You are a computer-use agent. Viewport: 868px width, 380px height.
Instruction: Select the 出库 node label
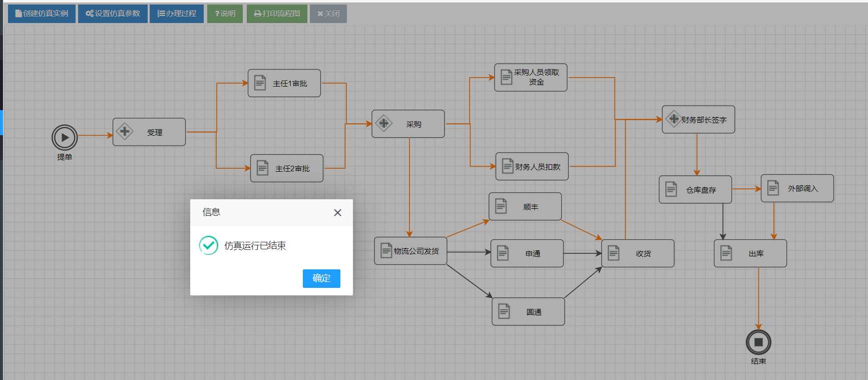tap(756, 254)
